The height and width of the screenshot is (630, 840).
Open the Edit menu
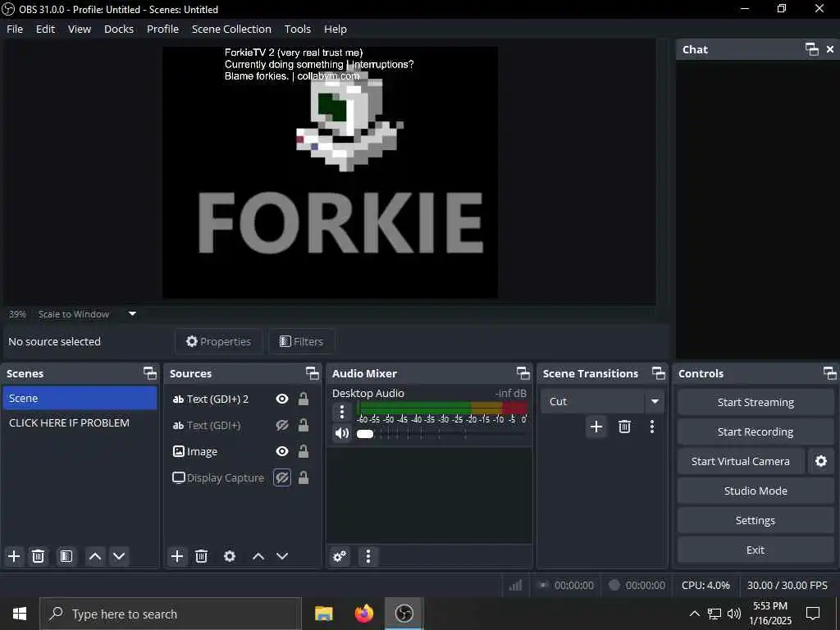pyautogui.click(x=46, y=29)
